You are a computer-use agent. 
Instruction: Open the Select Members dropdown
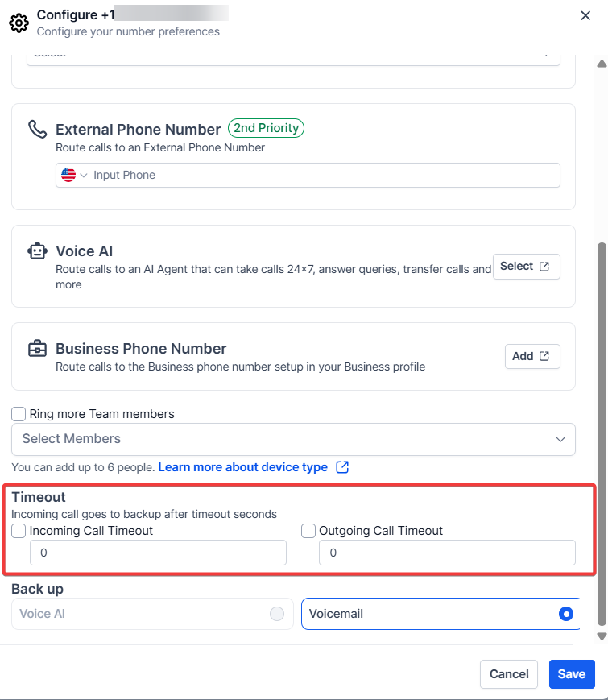(293, 439)
